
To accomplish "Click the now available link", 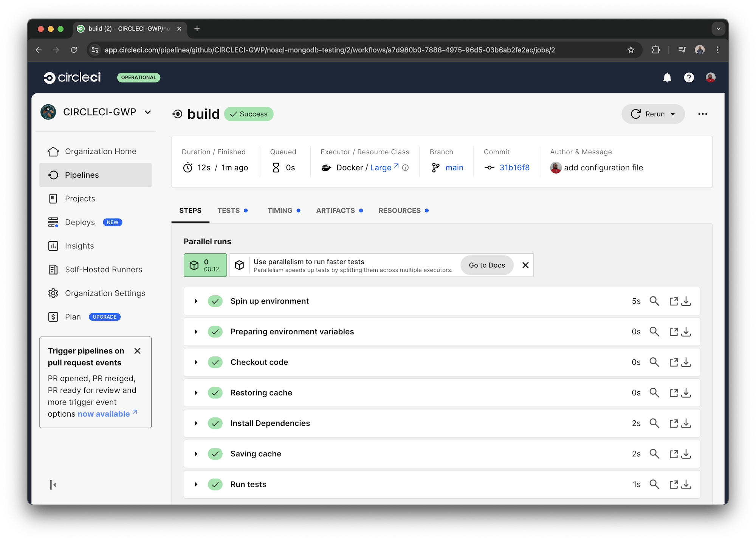I will [104, 414].
